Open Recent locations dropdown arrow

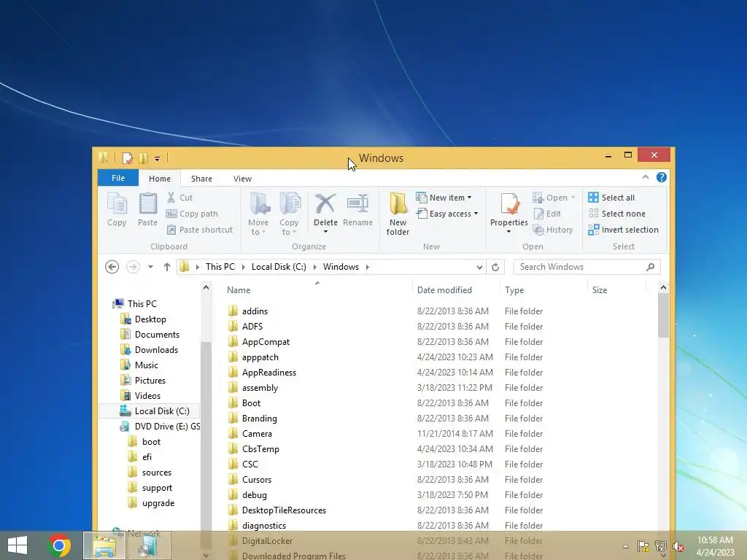pyautogui.click(x=150, y=267)
